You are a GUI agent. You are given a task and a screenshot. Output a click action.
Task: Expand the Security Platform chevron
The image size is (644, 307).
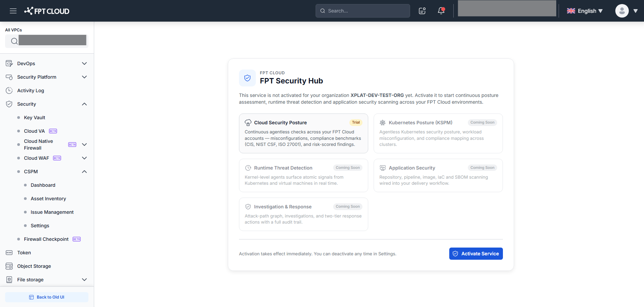coord(84,77)
